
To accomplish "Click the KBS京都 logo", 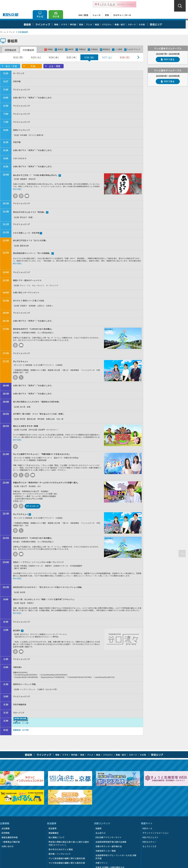I will pos(10,14).
